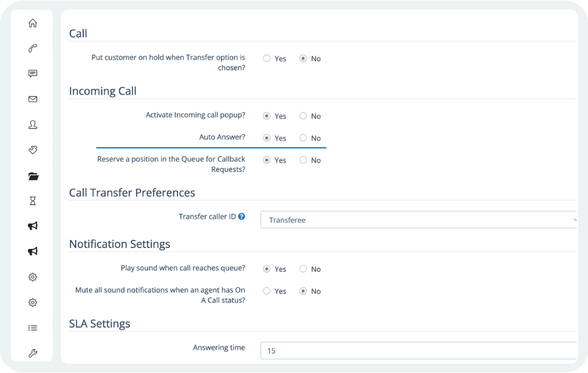Viewport: 588px width, 373px height.
Task: Open the wrench tools icon
Action: click(33, 354)
